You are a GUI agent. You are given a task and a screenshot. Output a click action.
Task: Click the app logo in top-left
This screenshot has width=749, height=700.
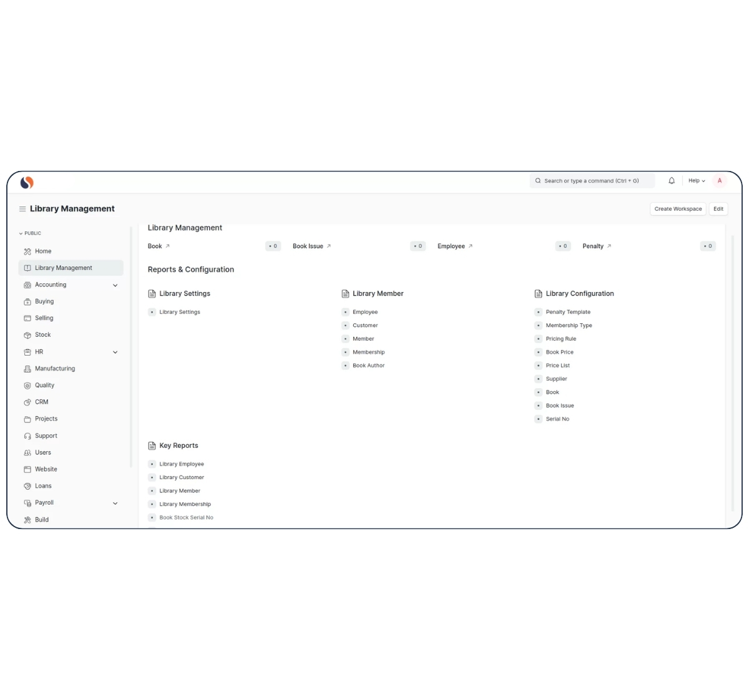tap(27, 182)
